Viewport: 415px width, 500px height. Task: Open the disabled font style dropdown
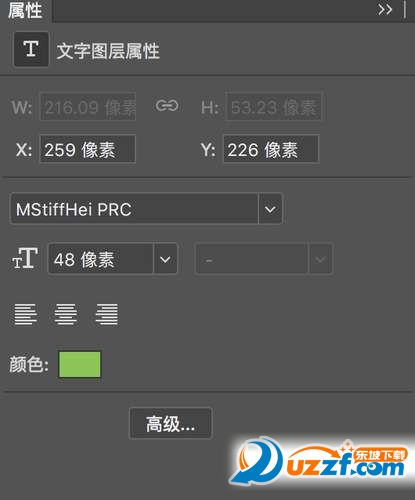[263, 259]
